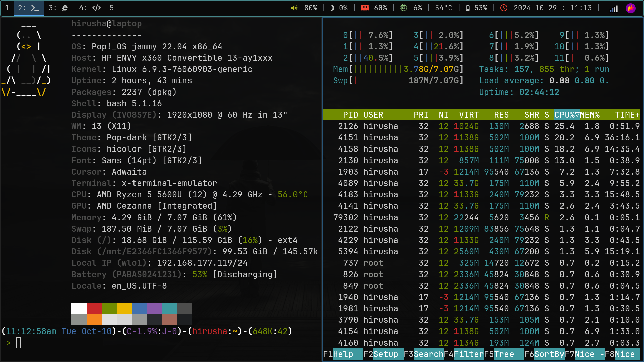Click the brightness moon icon
The image size is (644, 362).
[x=332, y=8]
